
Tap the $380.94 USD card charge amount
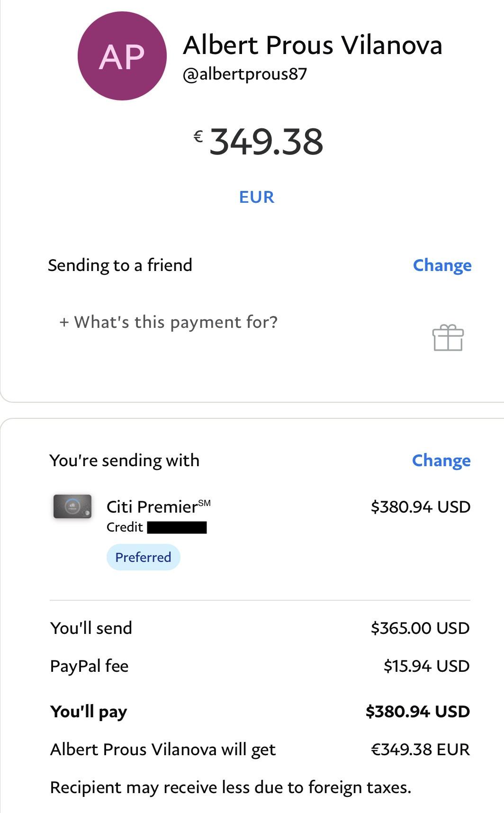click(421, 507)
